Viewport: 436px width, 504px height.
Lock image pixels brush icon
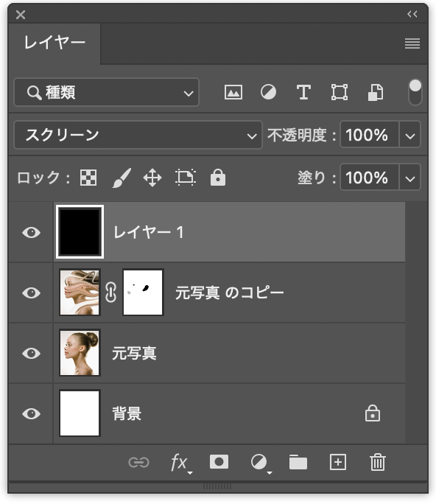tap(122, 178)
